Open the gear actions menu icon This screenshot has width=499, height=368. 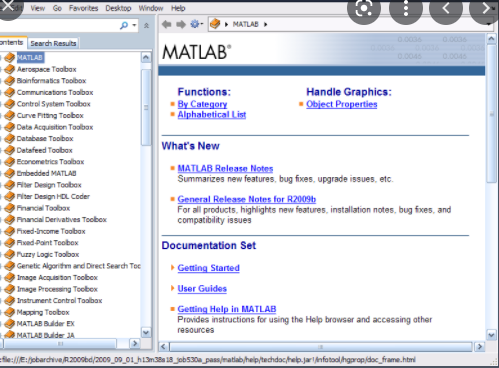click(x=196, y=24)
